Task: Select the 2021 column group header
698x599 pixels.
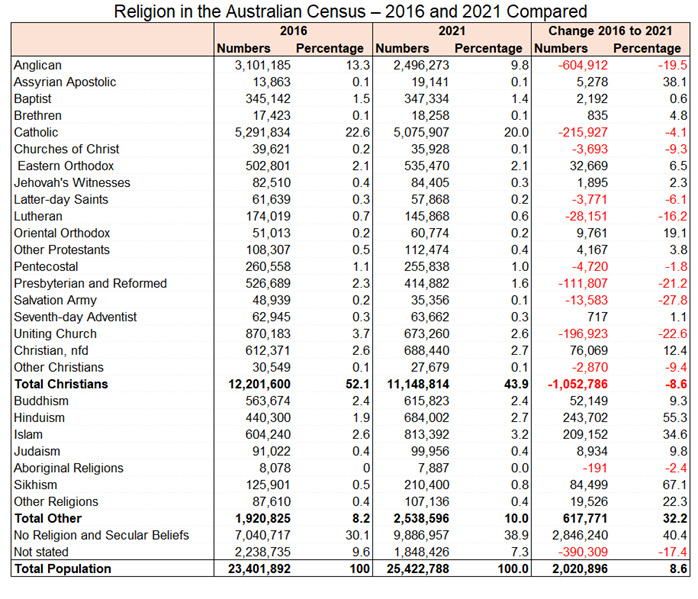Action: coord(451,32)
